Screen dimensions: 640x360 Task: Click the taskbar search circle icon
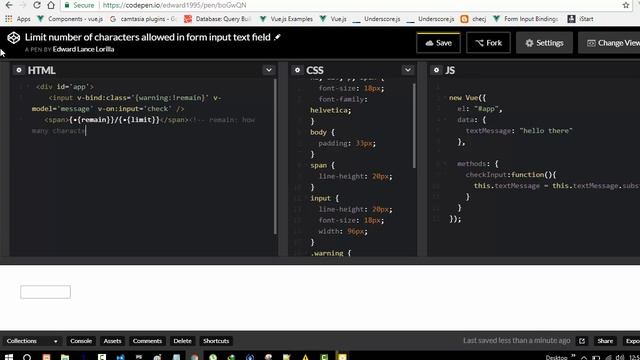click(x=27, y=358)
